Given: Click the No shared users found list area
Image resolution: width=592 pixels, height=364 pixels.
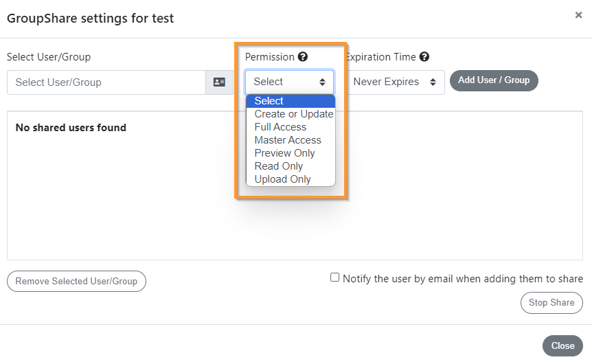Looking at the screenshot, I should pos(295,185).
